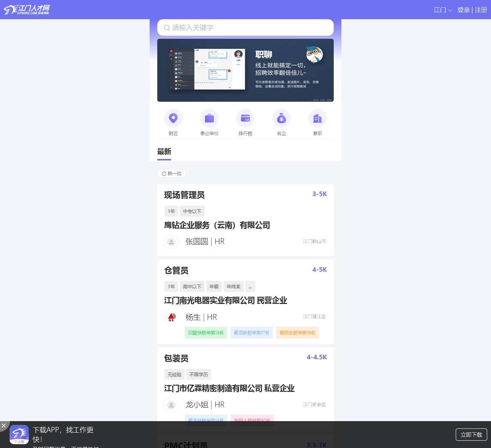Click the 中专以下 education tag
Viewport: 491px width, 448px height.
pos(192,211)
